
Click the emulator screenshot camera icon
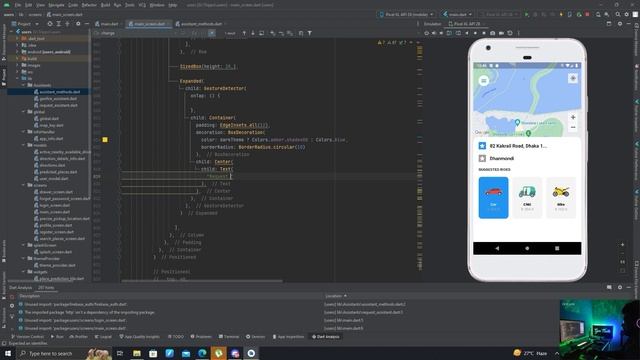point(493,33)
